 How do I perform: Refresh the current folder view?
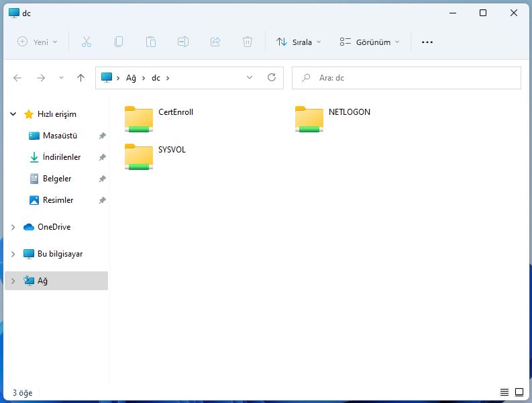click(x=272, y=78)
